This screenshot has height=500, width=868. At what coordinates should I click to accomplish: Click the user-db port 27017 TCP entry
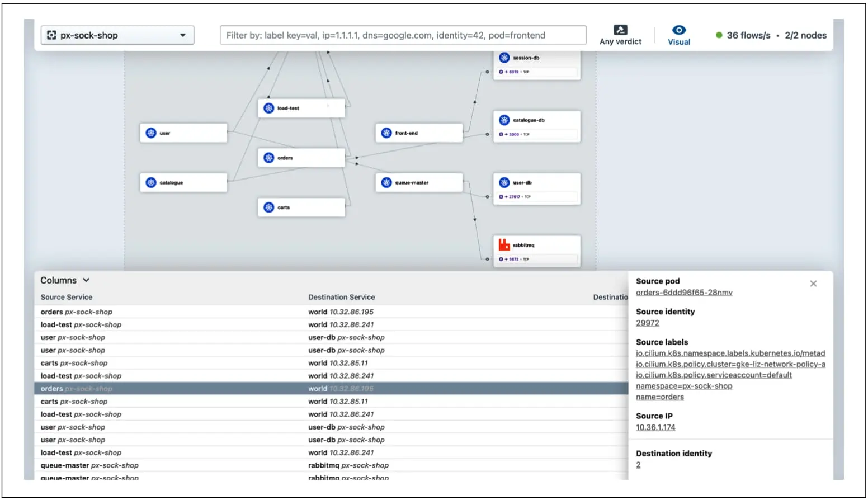[x=537, y=197]
